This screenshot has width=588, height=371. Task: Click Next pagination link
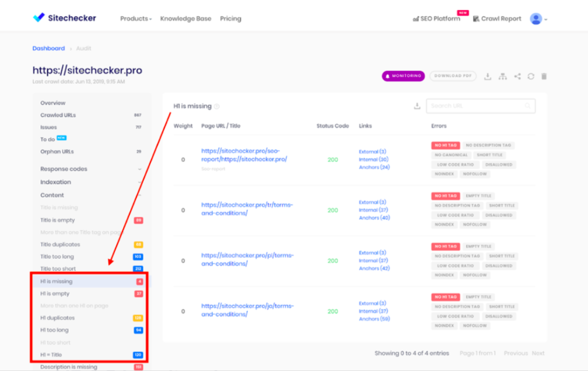(538, 353)
